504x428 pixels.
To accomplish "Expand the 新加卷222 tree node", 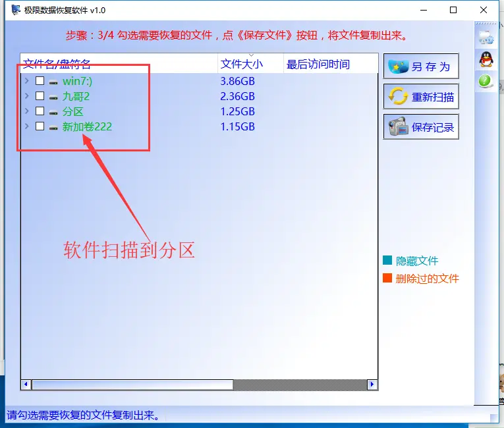I will tap(26, 126).
